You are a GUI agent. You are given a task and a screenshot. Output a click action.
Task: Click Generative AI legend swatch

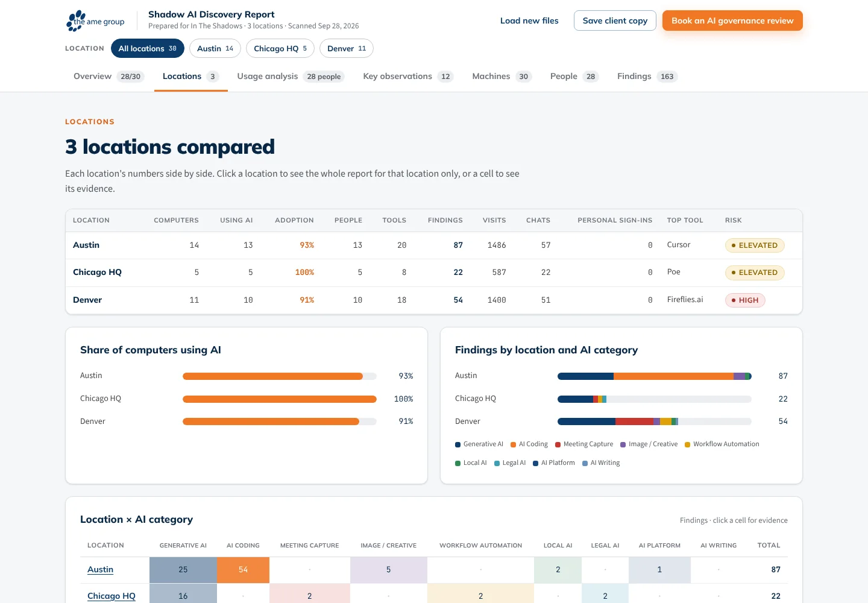458,444
